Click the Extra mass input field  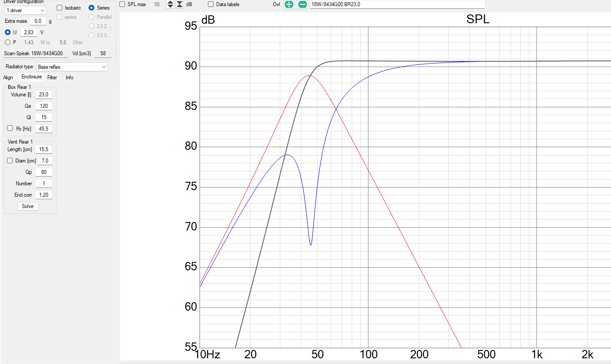[x=38, y=21]
